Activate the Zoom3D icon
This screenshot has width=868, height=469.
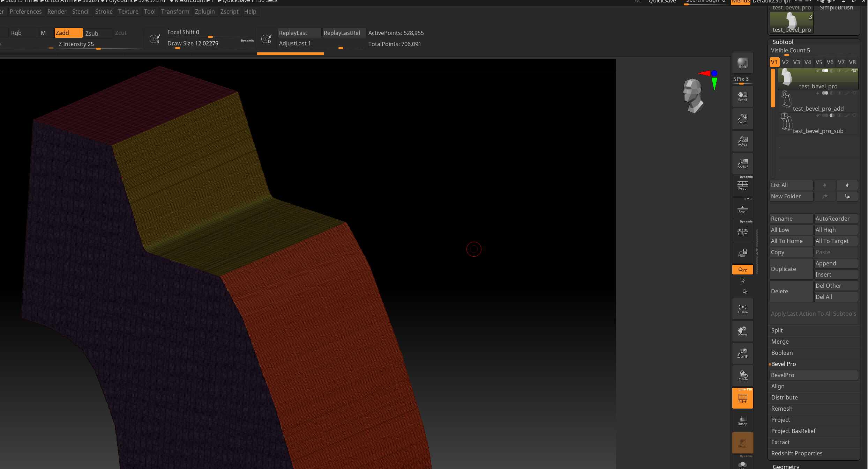tap(742, 353)
